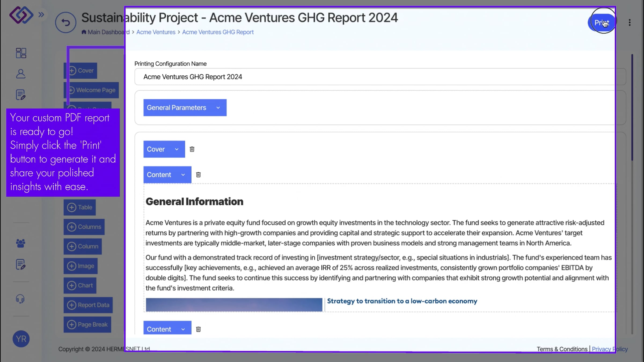Open the dashboard grid icon in sidebar

click(x=21, y=53)
